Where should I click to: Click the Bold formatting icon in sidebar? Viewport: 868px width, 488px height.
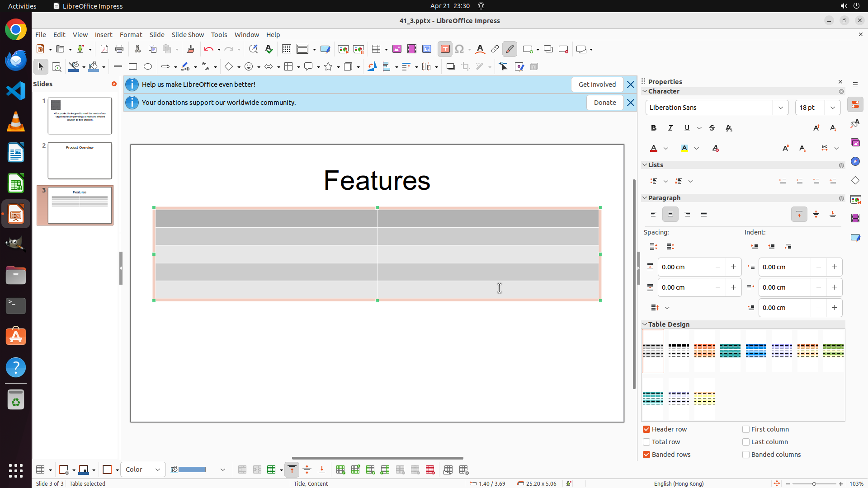[654, 128]
